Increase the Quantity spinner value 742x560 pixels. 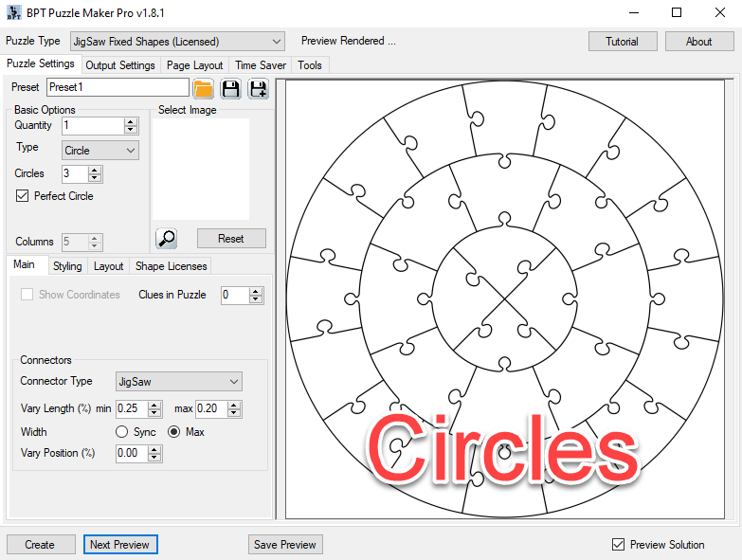pos(131,122)
